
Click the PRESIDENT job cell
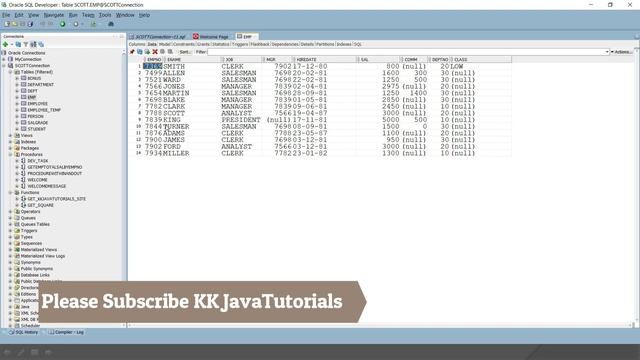tap(241, 120)
